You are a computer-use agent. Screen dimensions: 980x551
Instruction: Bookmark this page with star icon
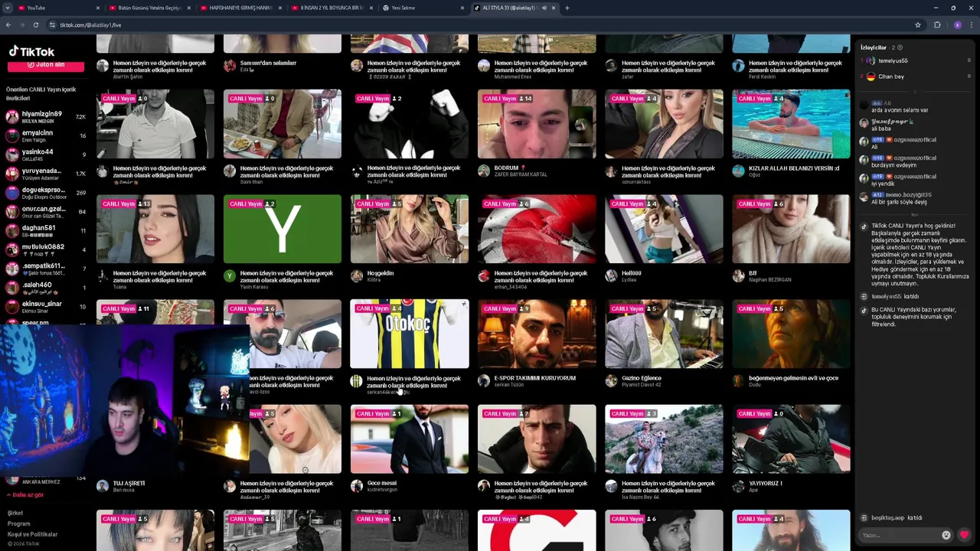click(x=918, y=24)
